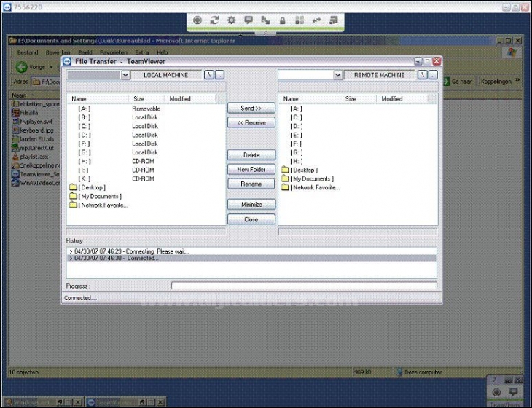Open remote Desktop folder

click(300, 170)
